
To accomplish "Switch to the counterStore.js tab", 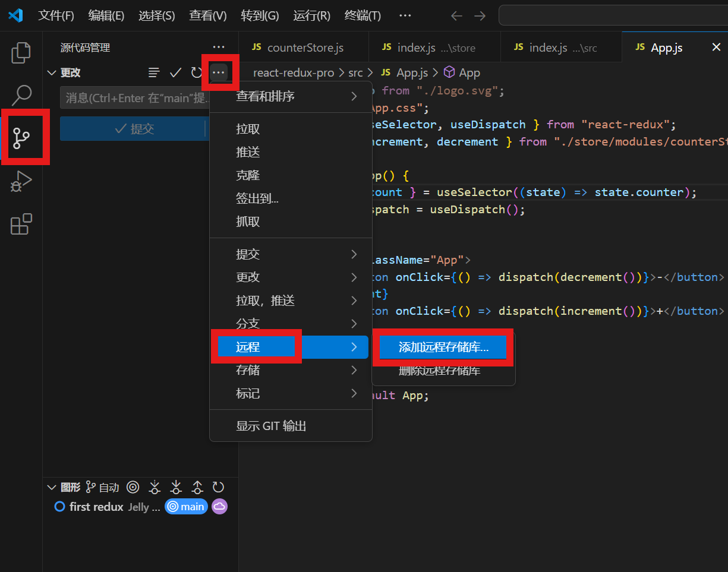I will 303,48.
